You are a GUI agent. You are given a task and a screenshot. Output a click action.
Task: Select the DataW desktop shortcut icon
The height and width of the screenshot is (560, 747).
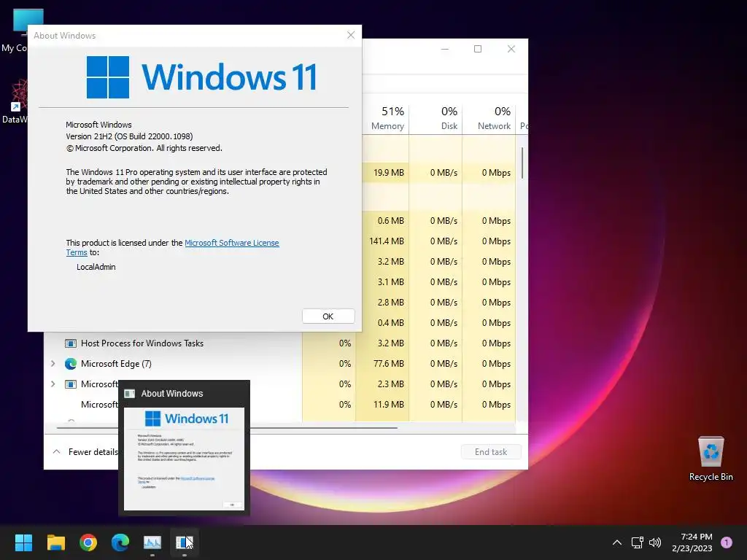point(15,101)
